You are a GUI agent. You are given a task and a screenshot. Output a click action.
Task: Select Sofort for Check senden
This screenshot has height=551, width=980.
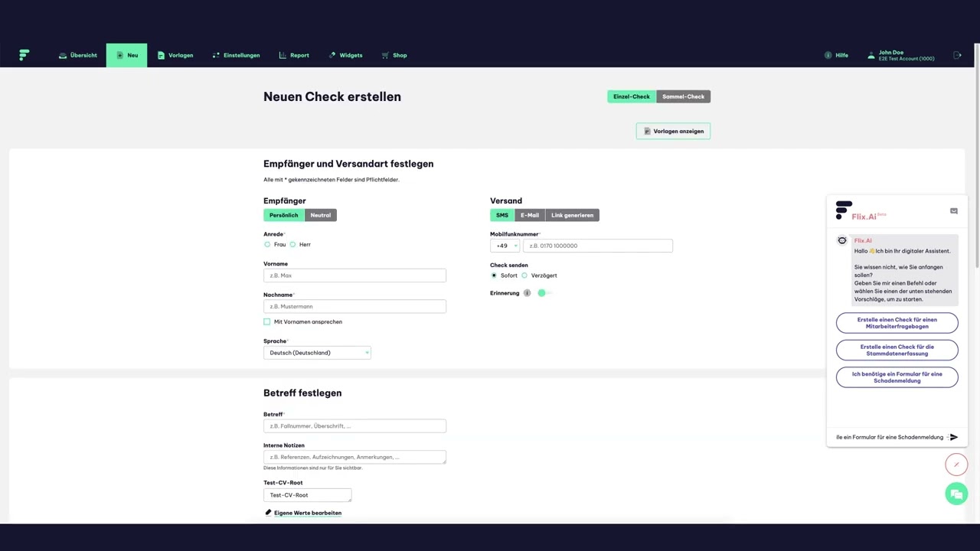[494, 275]
